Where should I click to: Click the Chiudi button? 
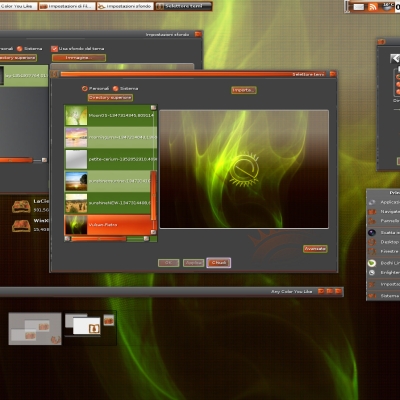point(218,263)
